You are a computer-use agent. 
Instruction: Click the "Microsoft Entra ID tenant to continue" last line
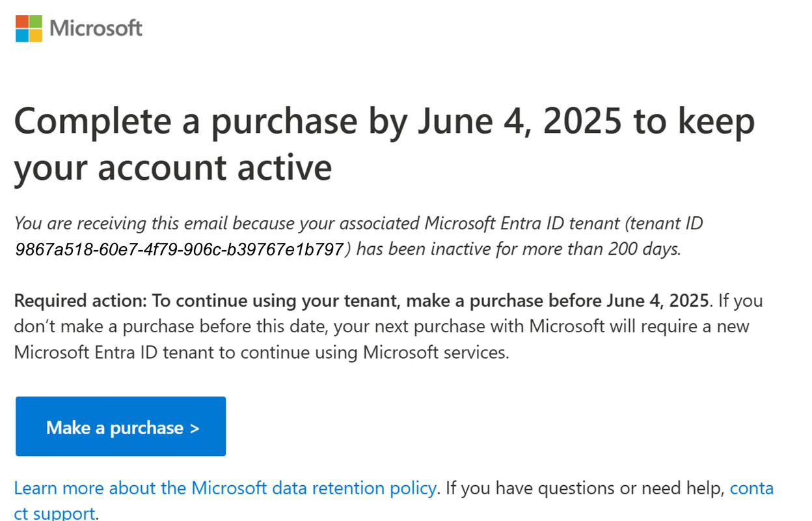tap(262, 352)
